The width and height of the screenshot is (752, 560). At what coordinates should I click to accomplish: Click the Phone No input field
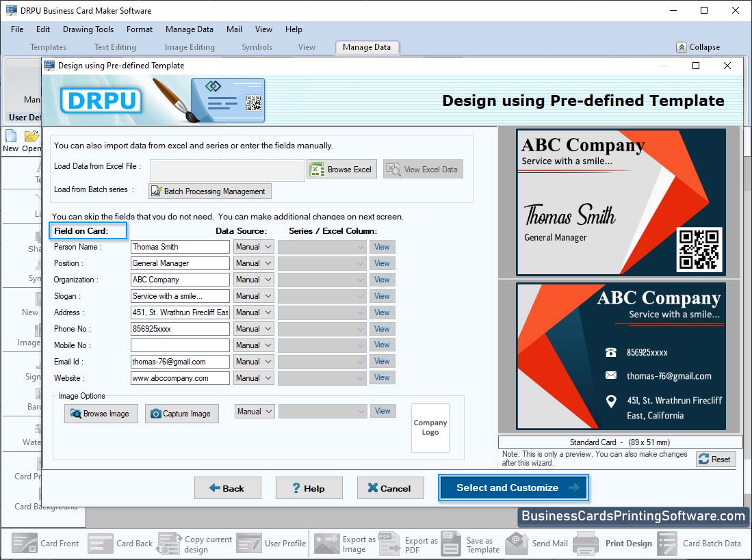tap(180, 329)
